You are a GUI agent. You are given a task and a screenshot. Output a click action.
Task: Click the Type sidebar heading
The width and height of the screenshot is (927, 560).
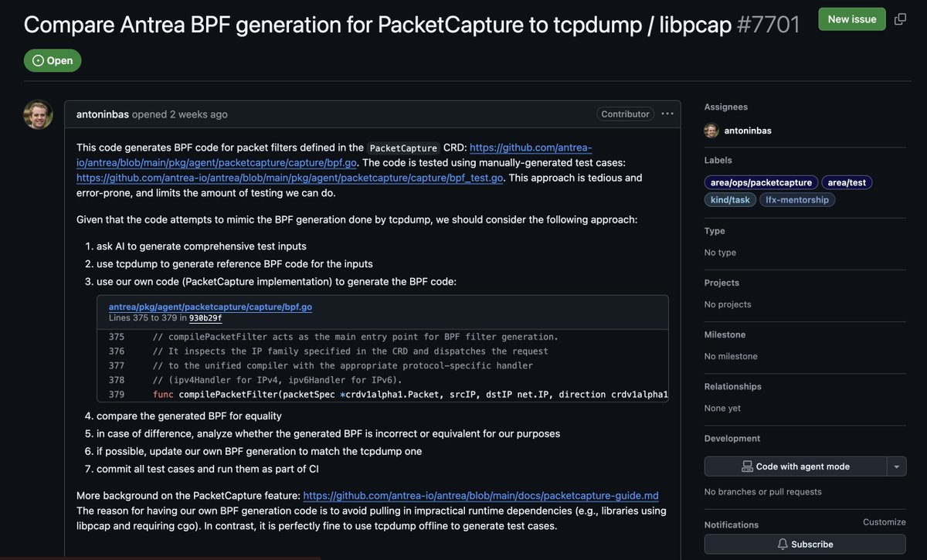715,231
